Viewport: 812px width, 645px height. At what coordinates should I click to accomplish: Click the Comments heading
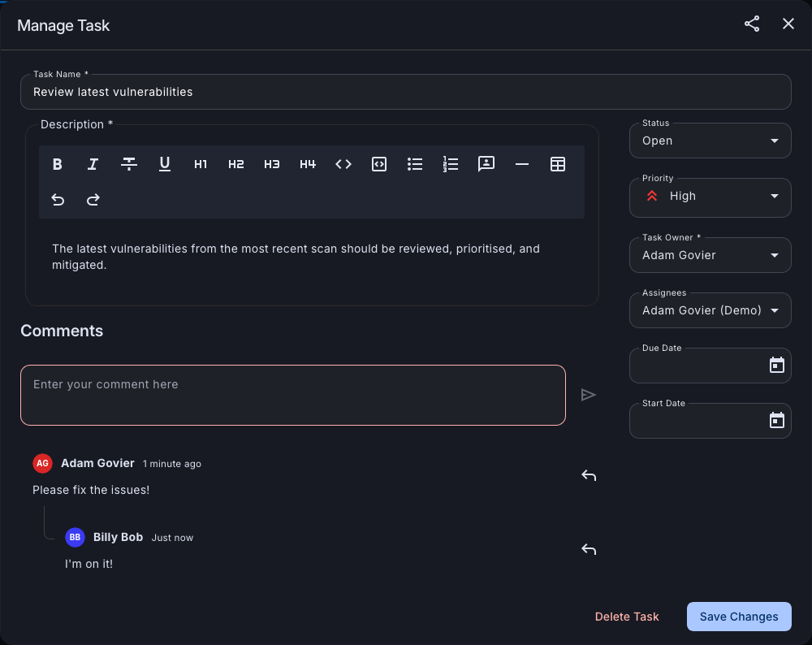point(62,331)
